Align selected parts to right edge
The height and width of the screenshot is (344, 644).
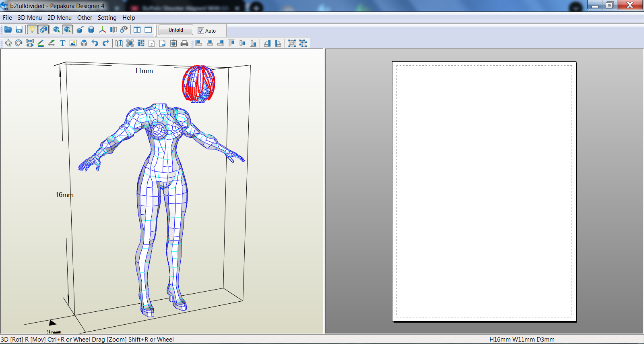click(x=221, y=43)
